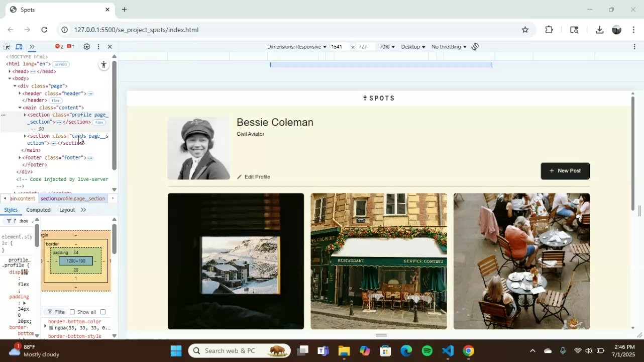Close the DevTools panel

(x=110, y=47)
